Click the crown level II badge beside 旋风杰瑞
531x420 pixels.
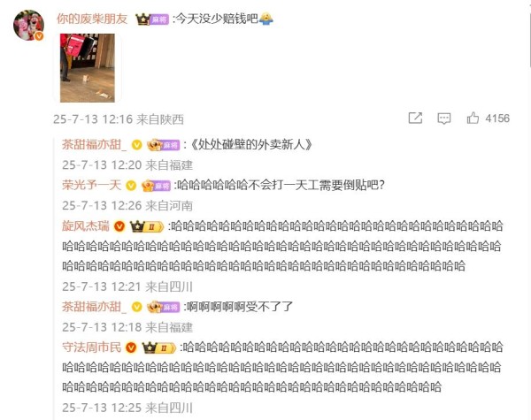[147, 226]
